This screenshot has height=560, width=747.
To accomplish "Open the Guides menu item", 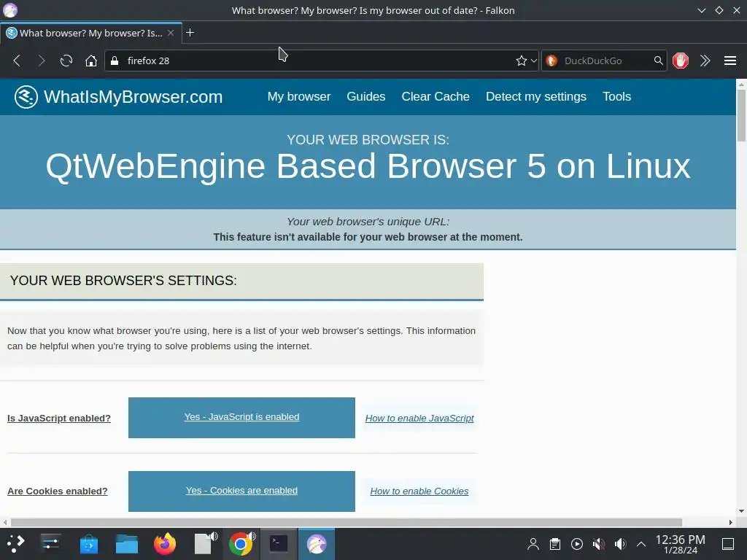I will [x=366, y=97].
